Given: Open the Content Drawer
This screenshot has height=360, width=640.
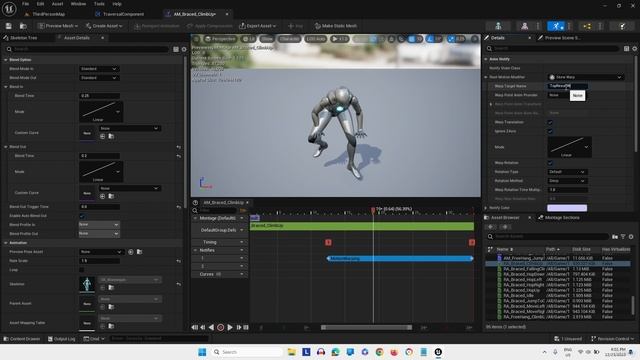Looking at the screenshot, I should coord(22,339).
